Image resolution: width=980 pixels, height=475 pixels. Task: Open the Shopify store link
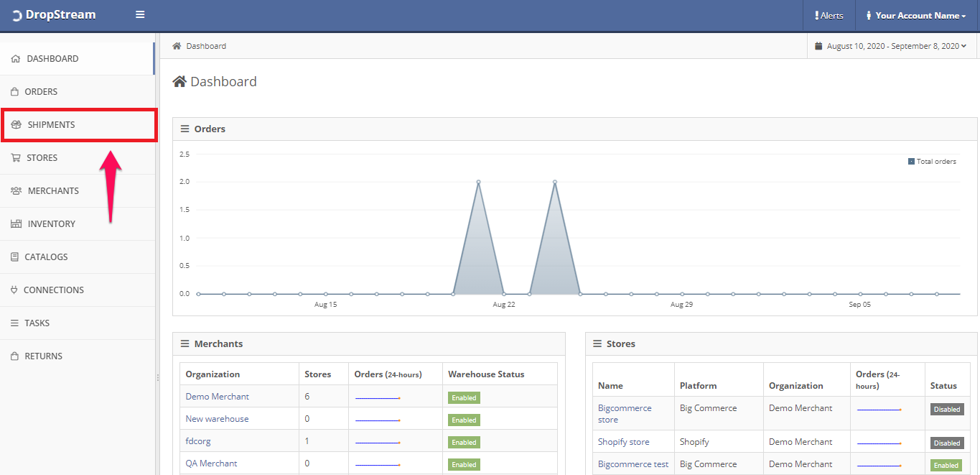[x=623, y=442]
